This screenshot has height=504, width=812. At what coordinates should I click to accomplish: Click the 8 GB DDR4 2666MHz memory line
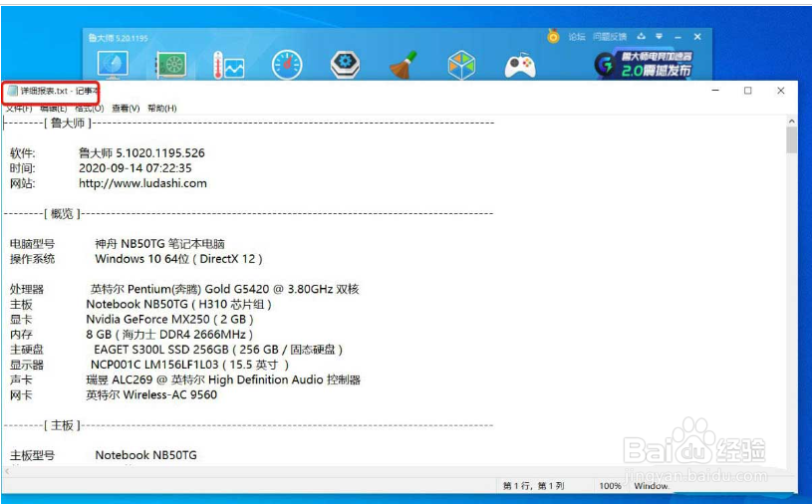[169, 335]
